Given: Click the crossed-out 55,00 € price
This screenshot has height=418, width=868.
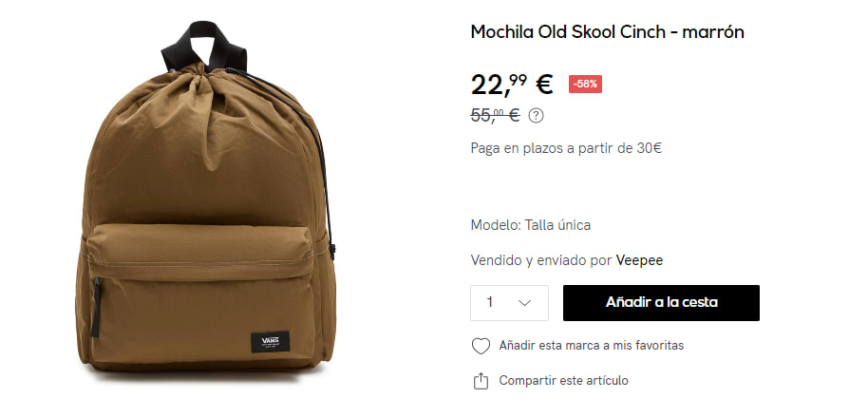Looking at the screenshot, I should pyautogui.click(x=495, y=115).
